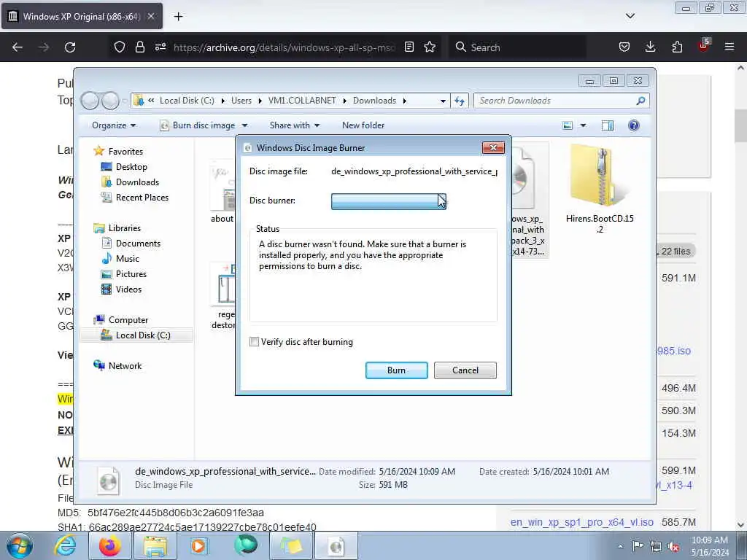Click Users breadcrumb in address bar
Screen dimensions: 747x560
click(241, 101)
